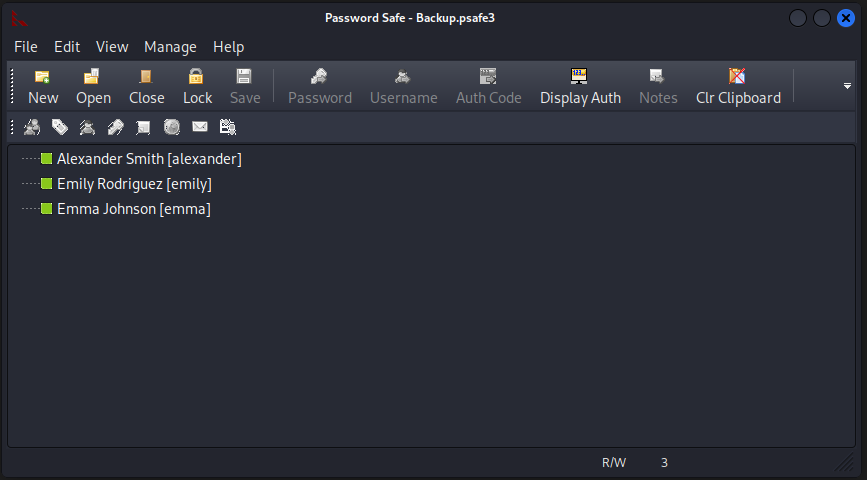Copy username via the Username toolbar button

pyautogui.click(x=404, y=87)
